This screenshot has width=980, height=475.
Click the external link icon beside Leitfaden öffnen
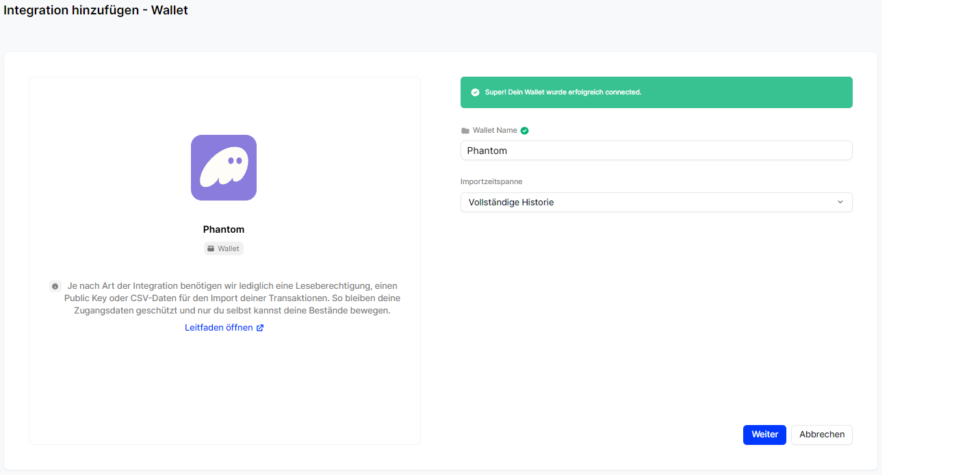point(259,328)
